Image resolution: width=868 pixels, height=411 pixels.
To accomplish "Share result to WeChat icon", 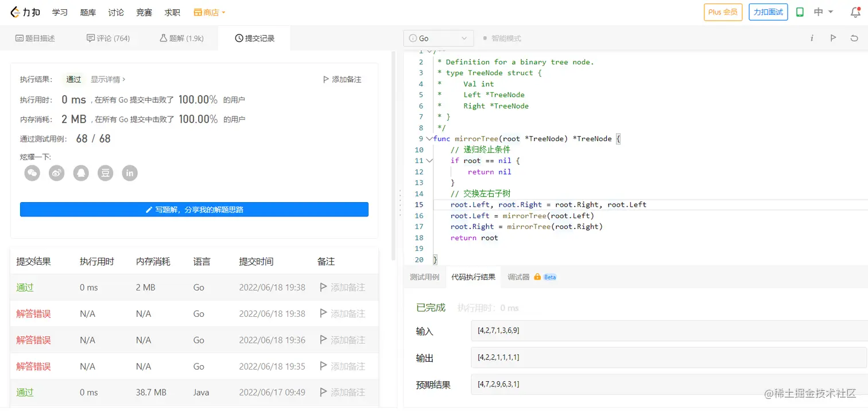I will point(32,173).
